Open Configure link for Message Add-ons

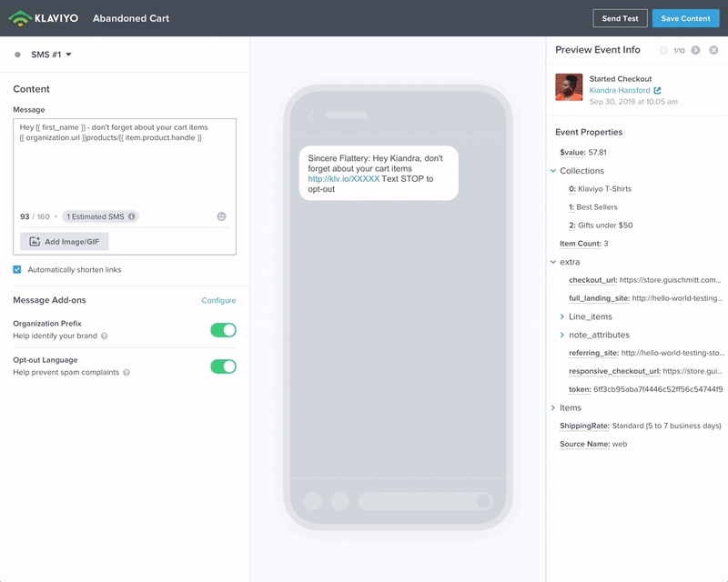click(218, 300)
